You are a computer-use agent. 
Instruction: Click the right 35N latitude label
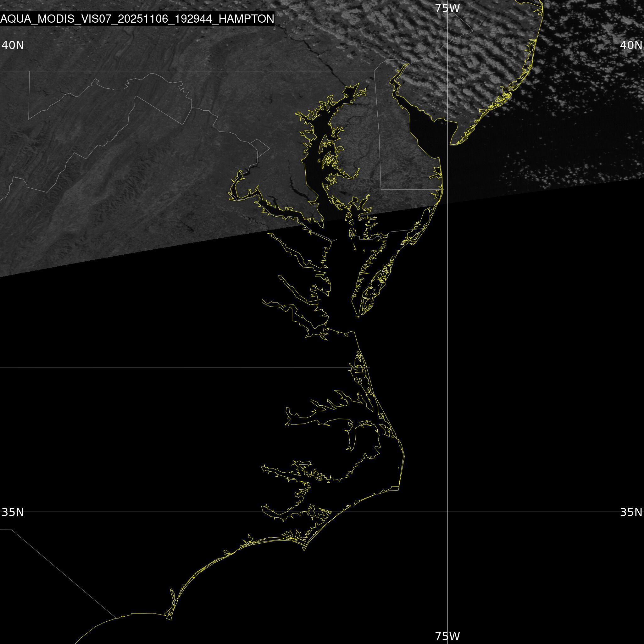coord(631,512)
